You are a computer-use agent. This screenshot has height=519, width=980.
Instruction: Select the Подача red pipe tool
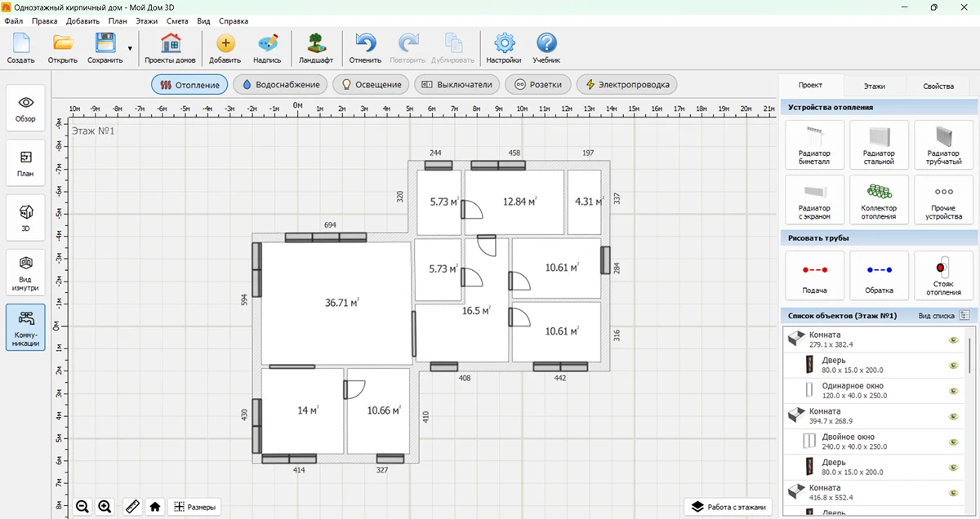[814, 275]
